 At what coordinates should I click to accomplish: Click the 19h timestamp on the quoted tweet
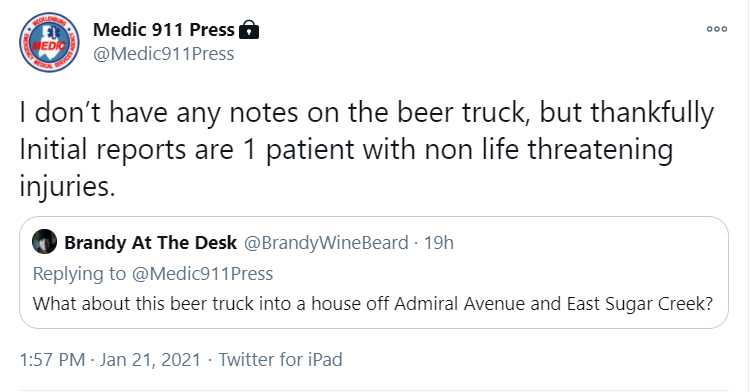[439, 242]
